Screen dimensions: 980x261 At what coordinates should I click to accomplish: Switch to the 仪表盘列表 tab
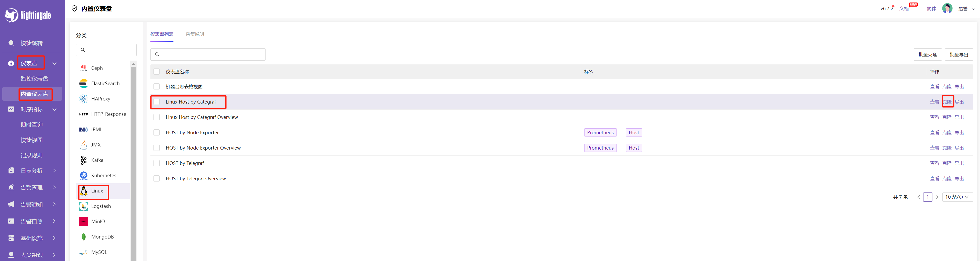tap(162, 34)
